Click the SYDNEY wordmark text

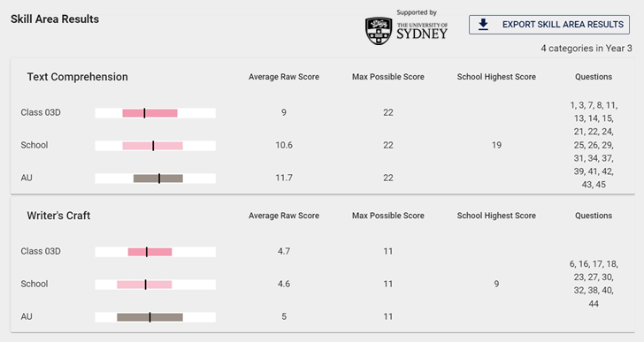[422, 34]
